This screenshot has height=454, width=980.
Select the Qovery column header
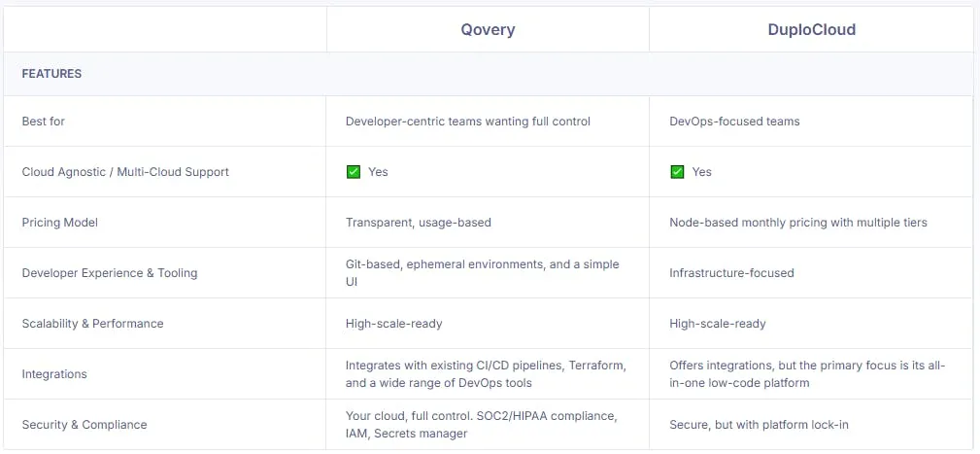(488, 29)
